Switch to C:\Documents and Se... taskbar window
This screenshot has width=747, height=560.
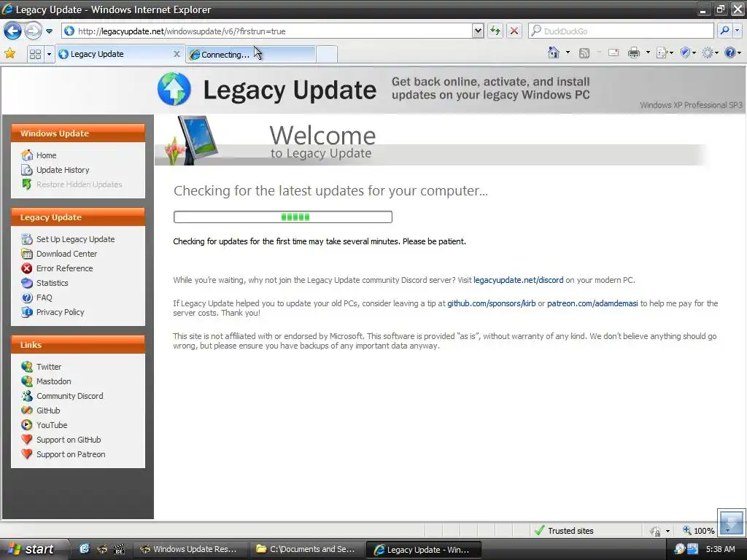tap(306, 549)
